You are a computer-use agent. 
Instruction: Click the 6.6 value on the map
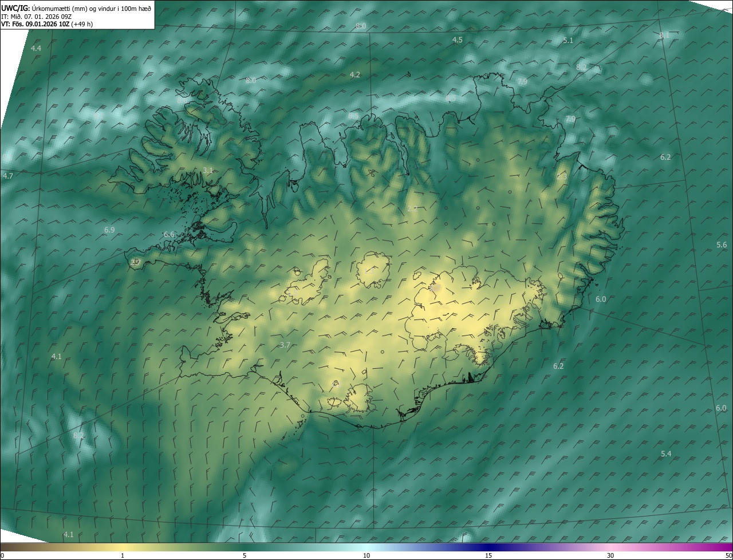(169, 235)
